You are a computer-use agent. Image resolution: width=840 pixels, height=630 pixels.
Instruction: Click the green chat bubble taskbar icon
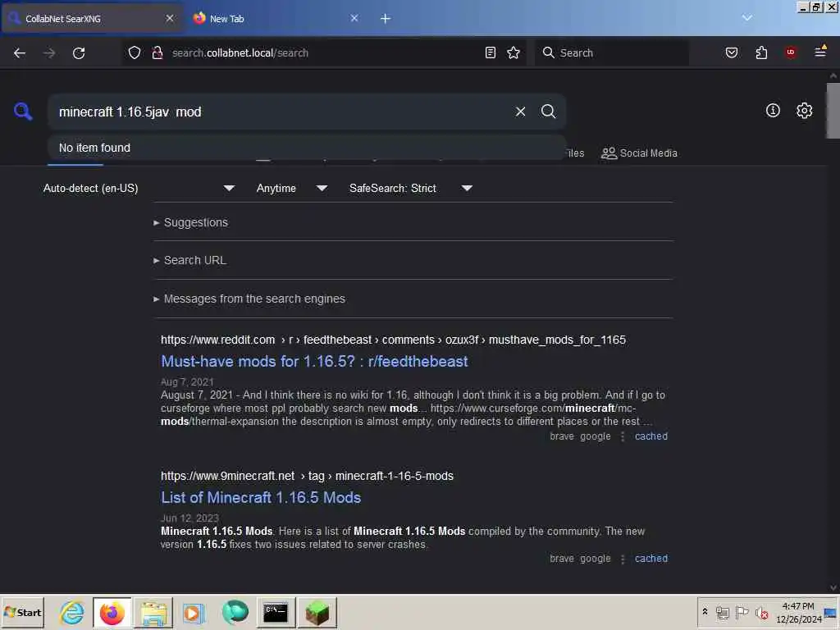click(235, 612)
